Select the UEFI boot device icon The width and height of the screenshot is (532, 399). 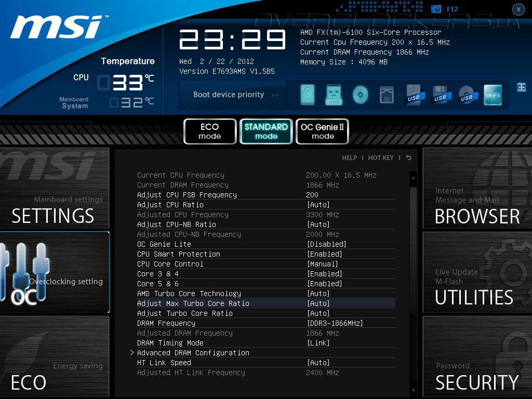pyautogui.click(x=493, y=95)
